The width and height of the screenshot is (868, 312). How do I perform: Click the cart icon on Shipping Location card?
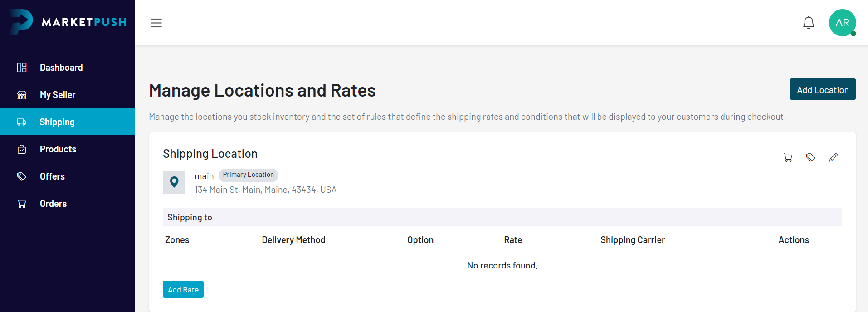point(788,157)
